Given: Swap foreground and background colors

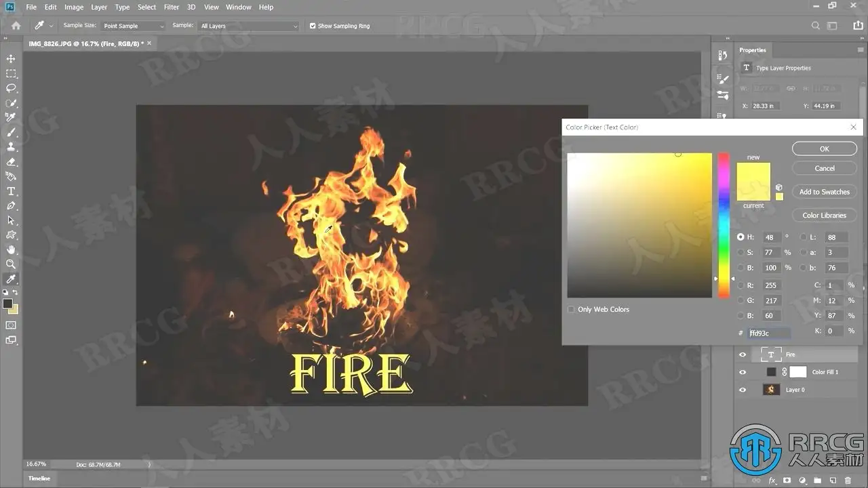Looking at the screenshot, I should click(x=16, y=292).
